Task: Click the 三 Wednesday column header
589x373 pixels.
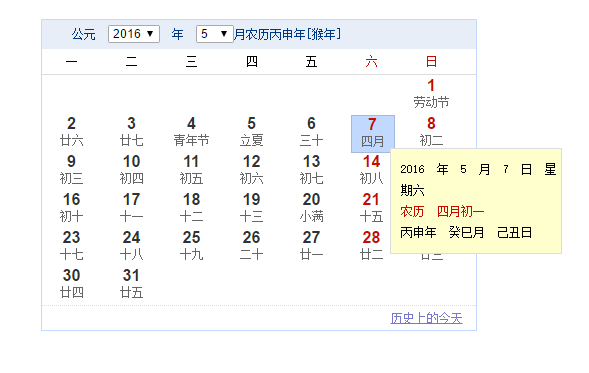Action: pyautogui.click(x=192, y=61)
